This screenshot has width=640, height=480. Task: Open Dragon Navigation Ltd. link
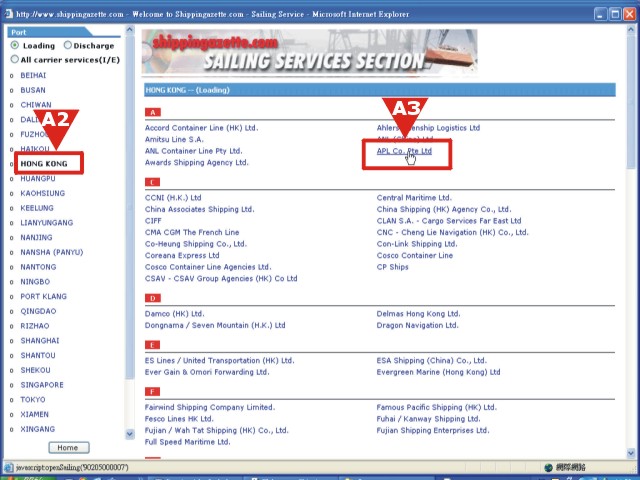click(418, 325)
